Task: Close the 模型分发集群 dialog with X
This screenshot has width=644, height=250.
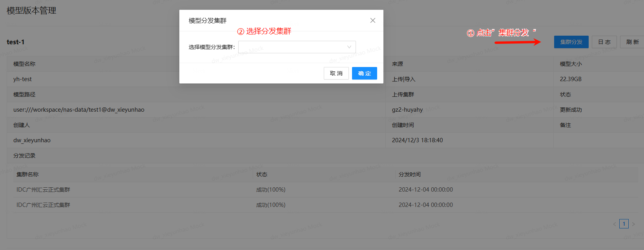Action: (372, 20)
